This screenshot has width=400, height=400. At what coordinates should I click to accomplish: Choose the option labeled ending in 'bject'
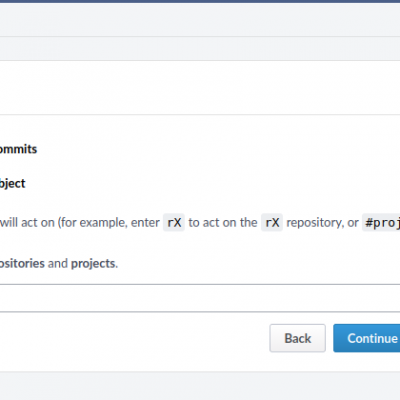tap(13, 183)
